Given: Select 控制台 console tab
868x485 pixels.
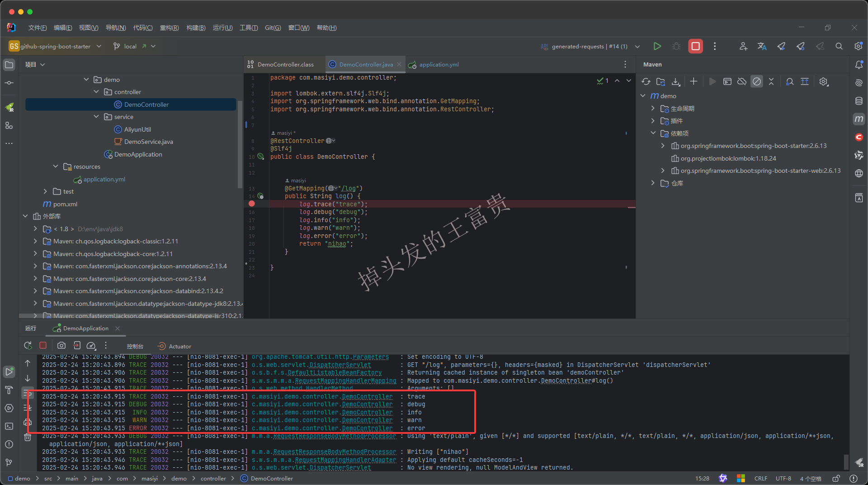Looking at the screenshot, I should 135,346.
